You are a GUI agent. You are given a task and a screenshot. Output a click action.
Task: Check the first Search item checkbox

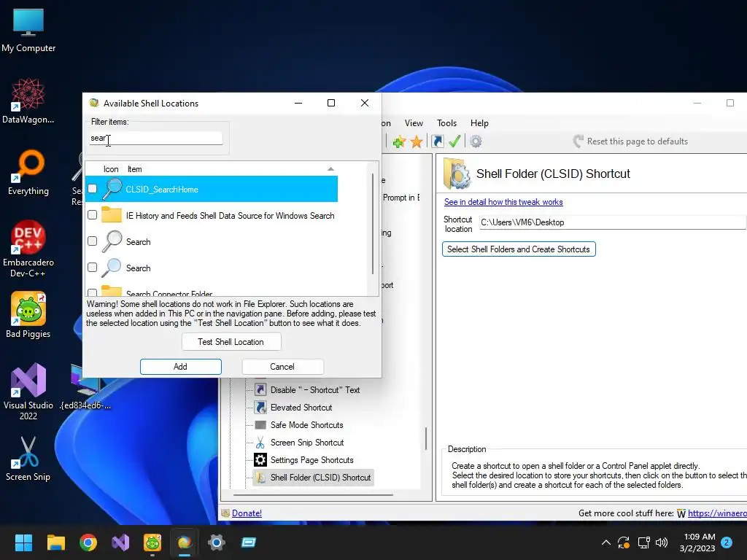point(93,241)
